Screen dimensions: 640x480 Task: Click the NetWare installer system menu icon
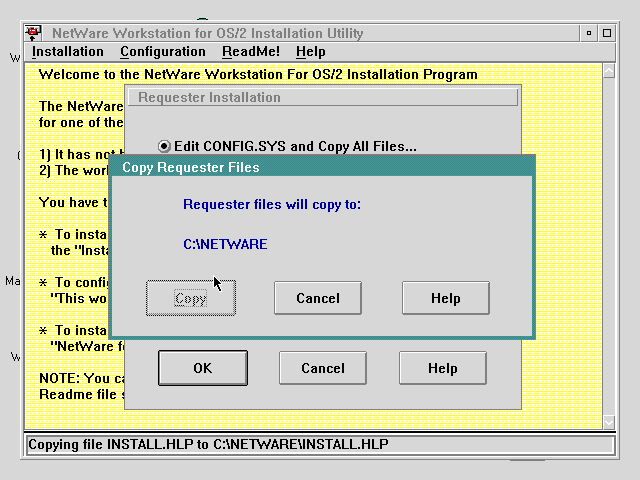(33, 33)
